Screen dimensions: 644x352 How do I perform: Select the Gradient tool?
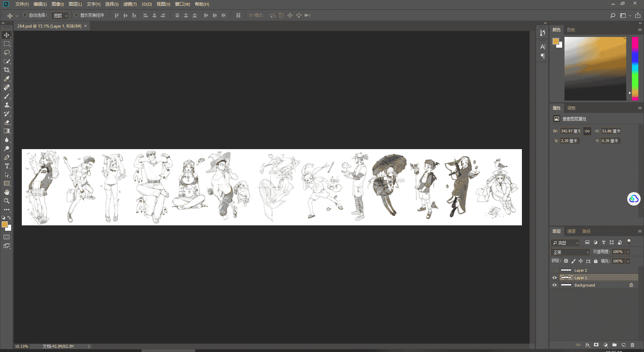tap(7, 131)
